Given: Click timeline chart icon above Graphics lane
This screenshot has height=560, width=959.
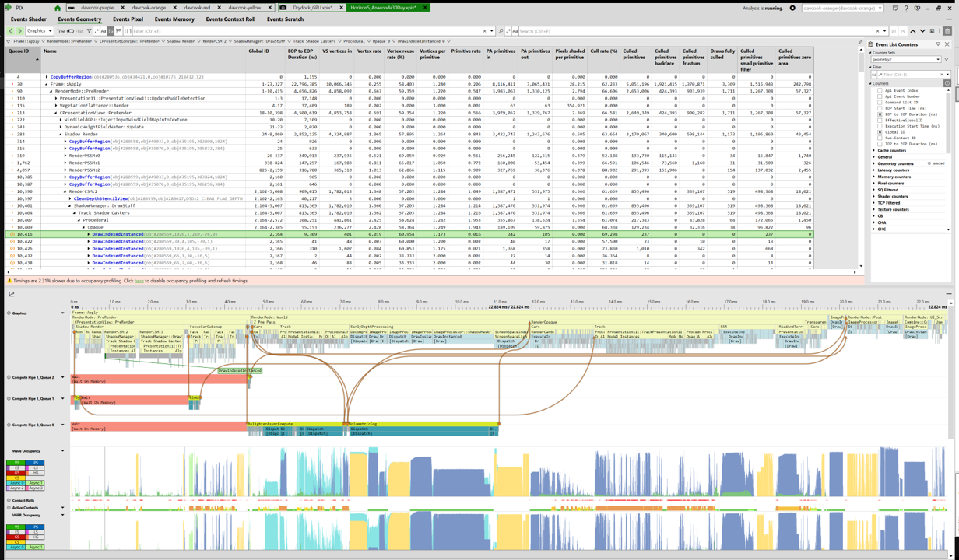Looking at the screenshot, I should point(12,294).
